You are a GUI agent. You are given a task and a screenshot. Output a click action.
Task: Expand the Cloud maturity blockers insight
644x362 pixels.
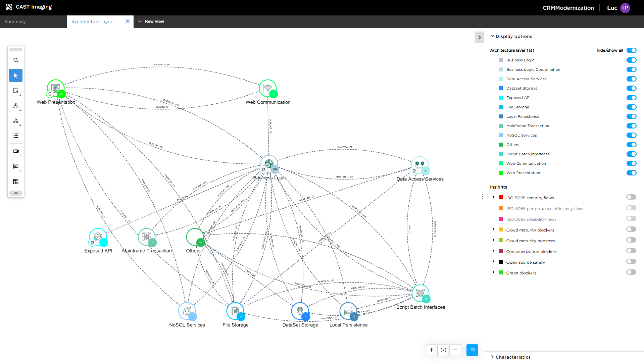coord(493,229)
